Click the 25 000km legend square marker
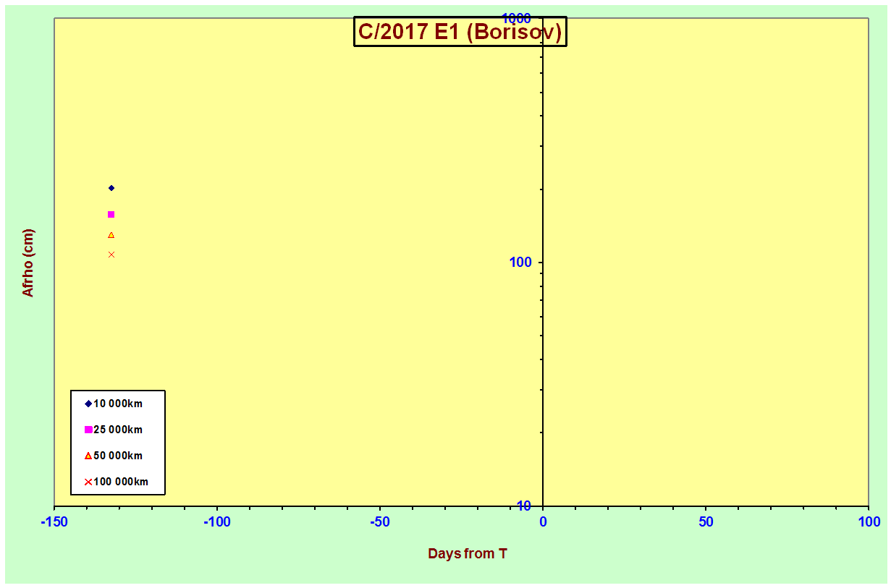Screen dimensions: 891x588 (x=88, y=430)
